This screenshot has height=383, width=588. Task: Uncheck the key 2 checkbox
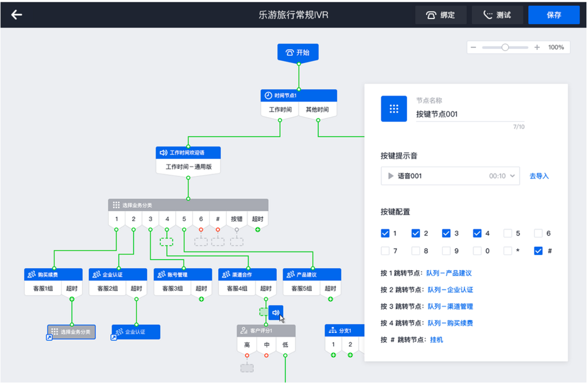click(x=415, y=233)
